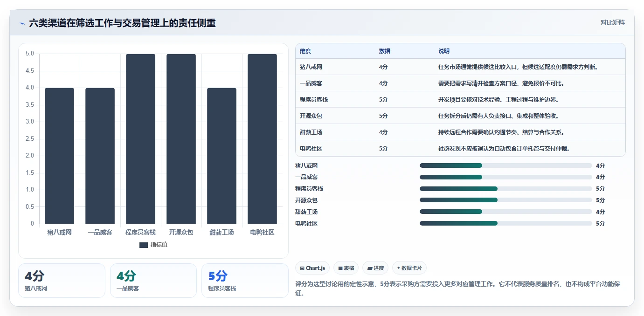Click the 数据 table column header
Viewport: 644px width, 316px height.
point(385,51)
